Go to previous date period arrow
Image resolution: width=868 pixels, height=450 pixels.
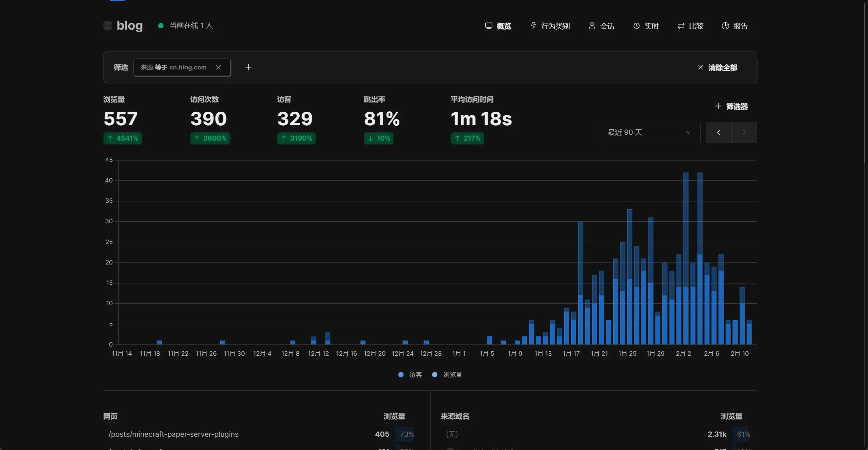[x=719, y=132]
